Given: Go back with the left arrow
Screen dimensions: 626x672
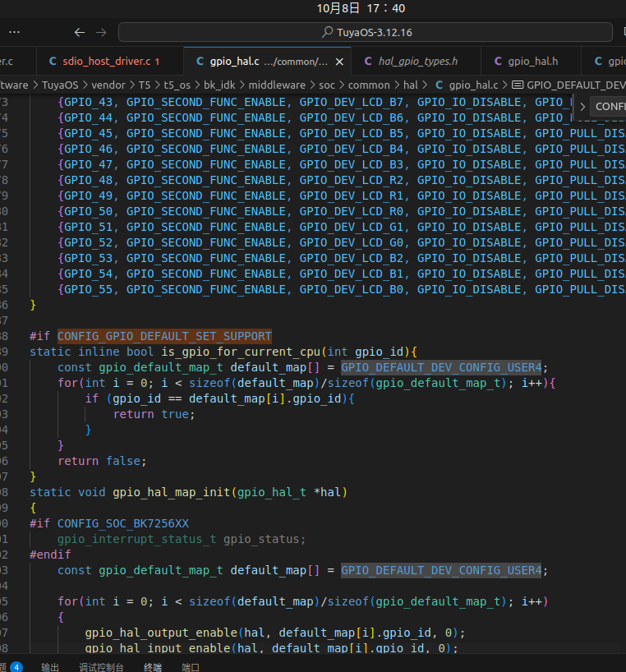Looking at the screenshot, I should (80, 32).
